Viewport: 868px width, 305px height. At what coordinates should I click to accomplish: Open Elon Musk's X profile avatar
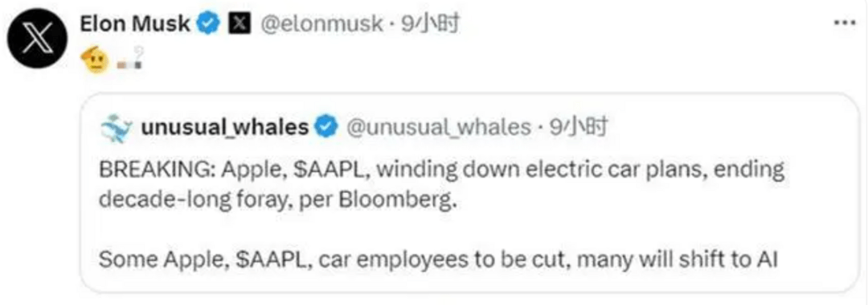37,37
